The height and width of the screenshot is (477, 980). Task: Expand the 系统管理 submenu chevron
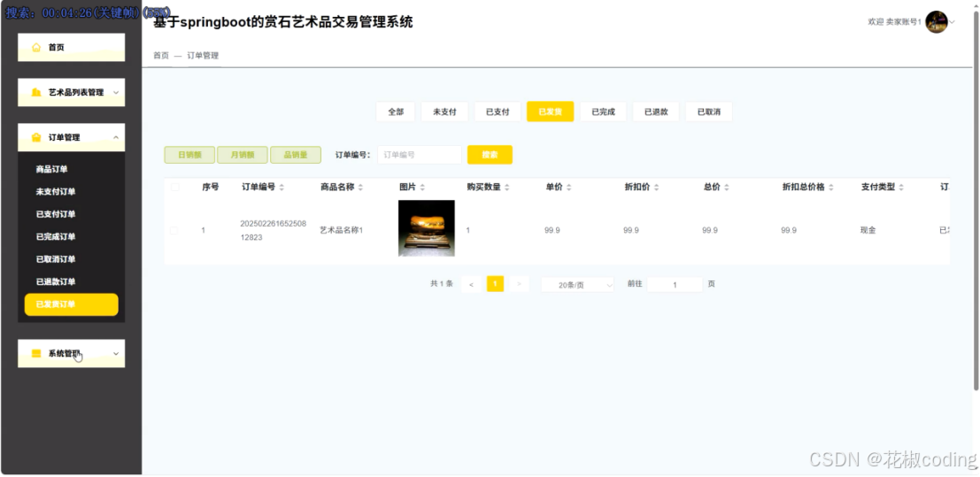(x=116, y=353)
